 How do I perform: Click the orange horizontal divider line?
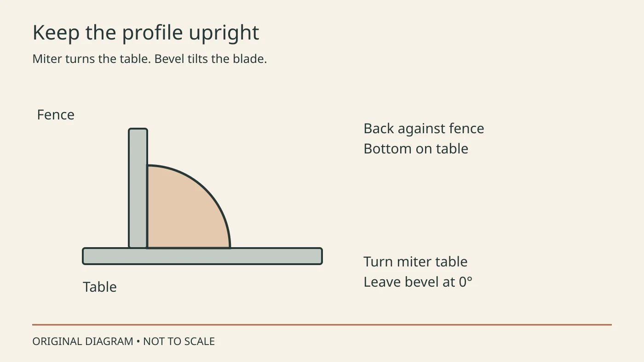[322, 325]
